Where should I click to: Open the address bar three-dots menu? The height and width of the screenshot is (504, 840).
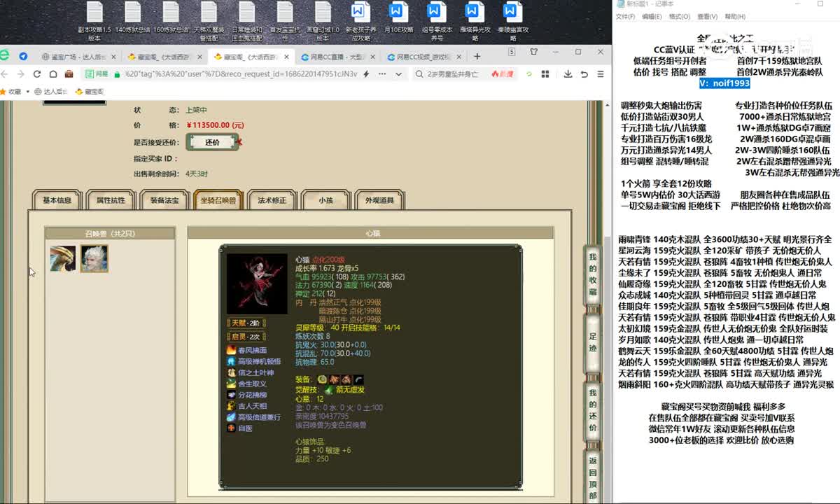(382, 73)
